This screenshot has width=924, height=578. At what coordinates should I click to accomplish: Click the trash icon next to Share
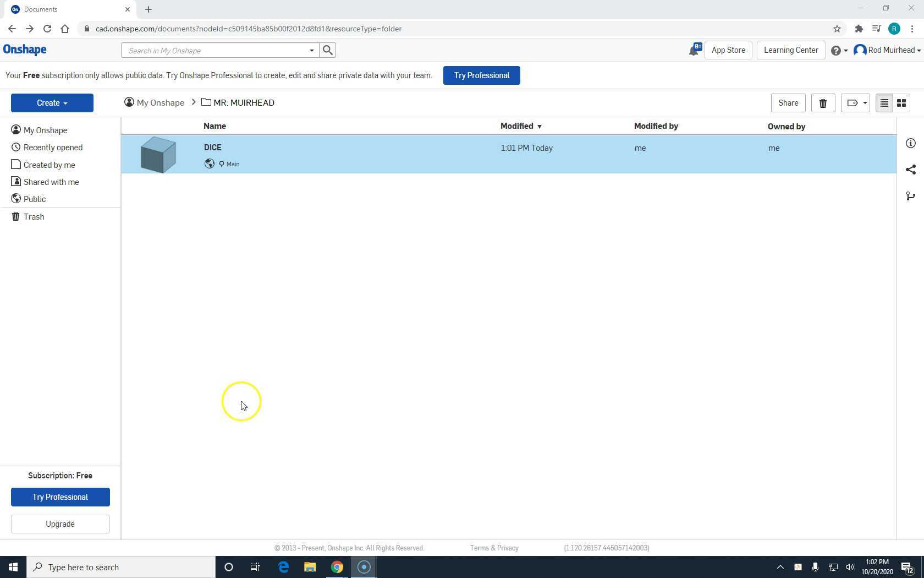(823, 102)
